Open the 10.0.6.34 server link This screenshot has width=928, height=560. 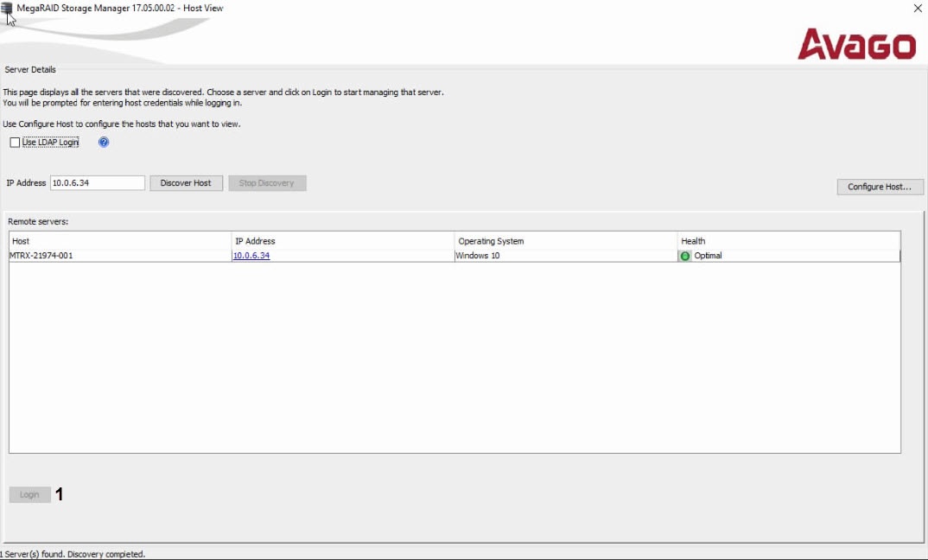[x=251, y=256]
